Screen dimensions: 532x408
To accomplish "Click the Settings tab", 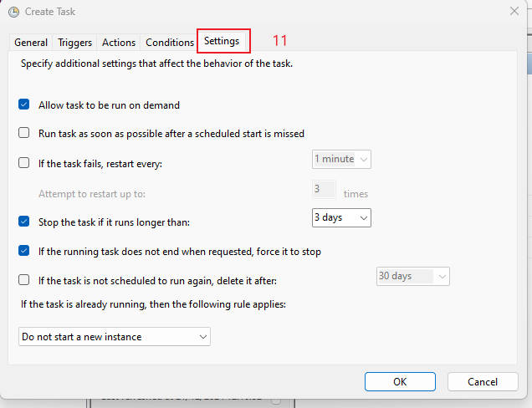I will 223,41.
